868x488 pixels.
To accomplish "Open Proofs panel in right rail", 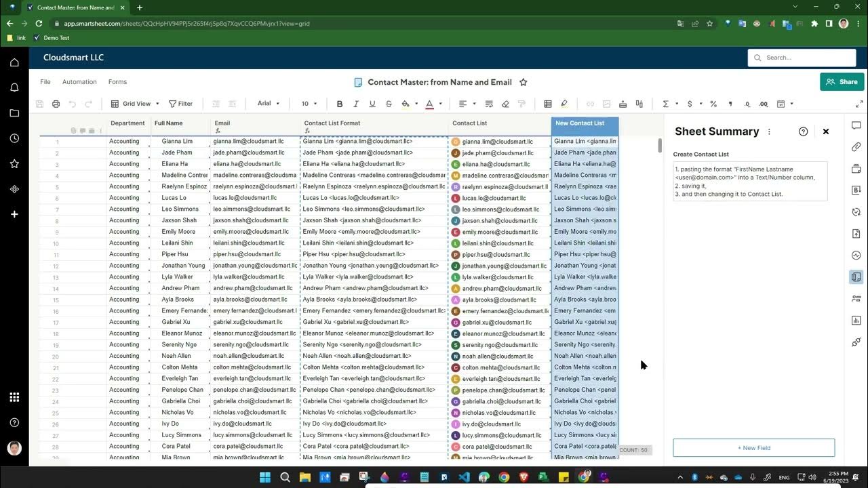I will click(x=856, y=169).
